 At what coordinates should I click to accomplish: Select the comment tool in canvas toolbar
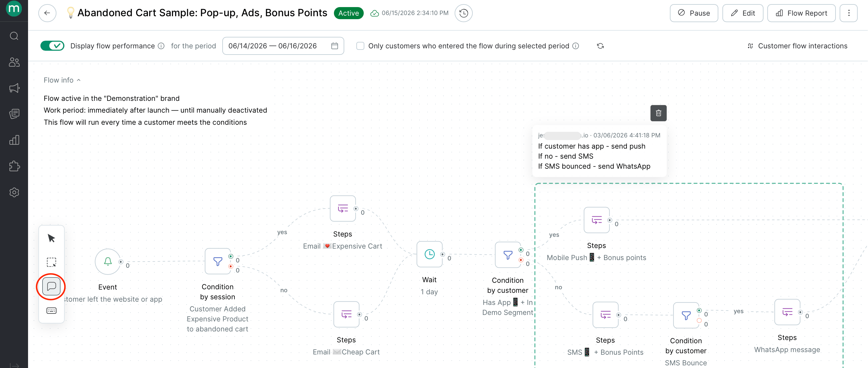point(51,287)
